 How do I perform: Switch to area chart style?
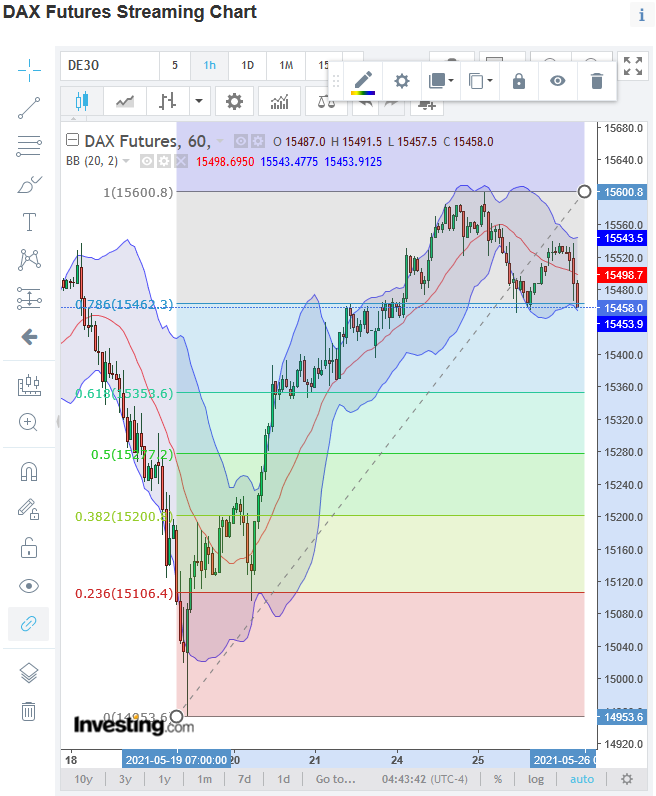pyautogui.click(x=125, y=101)
